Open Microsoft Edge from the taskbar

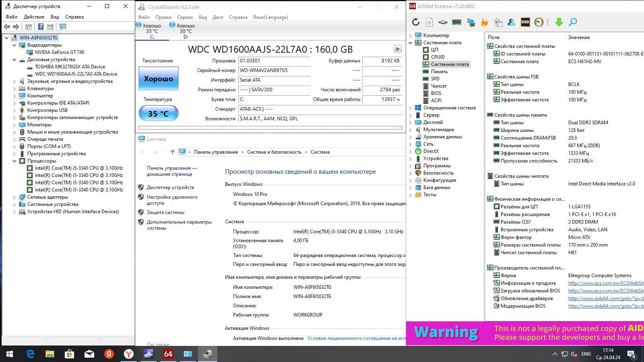click(30, 354)
